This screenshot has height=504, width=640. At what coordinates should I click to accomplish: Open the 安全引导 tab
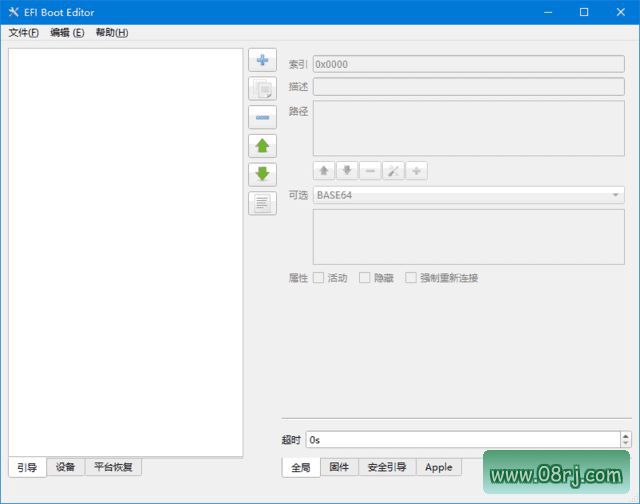click(387, 467)
